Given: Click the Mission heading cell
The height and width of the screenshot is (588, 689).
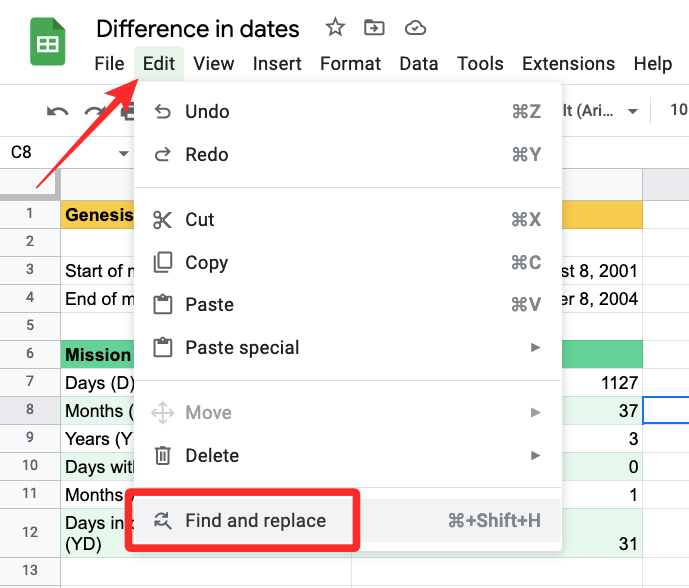Looking at the screenshot, I should pyautogui.click(x=98, y=354).
